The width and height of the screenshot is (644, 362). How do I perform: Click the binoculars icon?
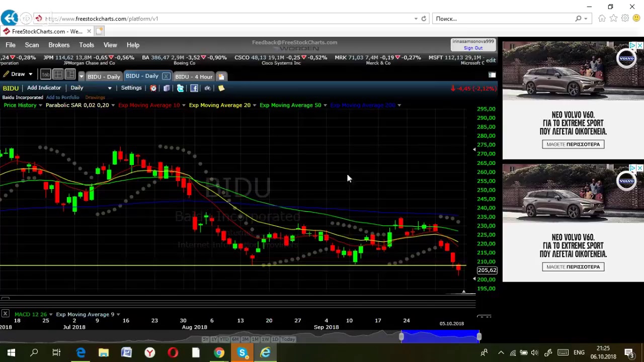[207, 88]
